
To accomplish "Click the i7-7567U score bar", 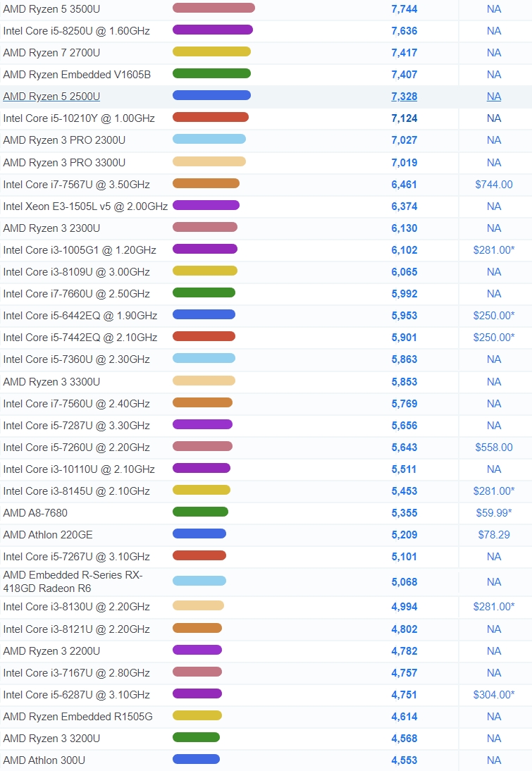I will pos(206,183).
